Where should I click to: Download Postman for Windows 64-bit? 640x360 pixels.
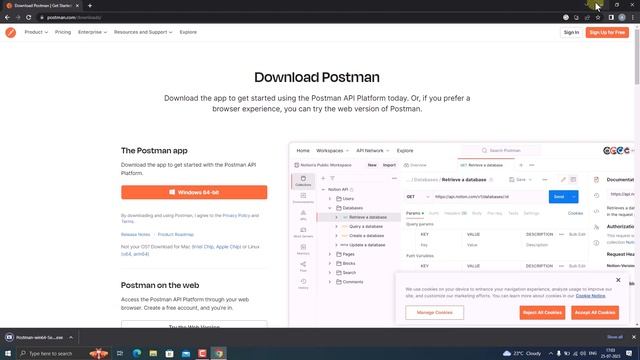[194, 192]
